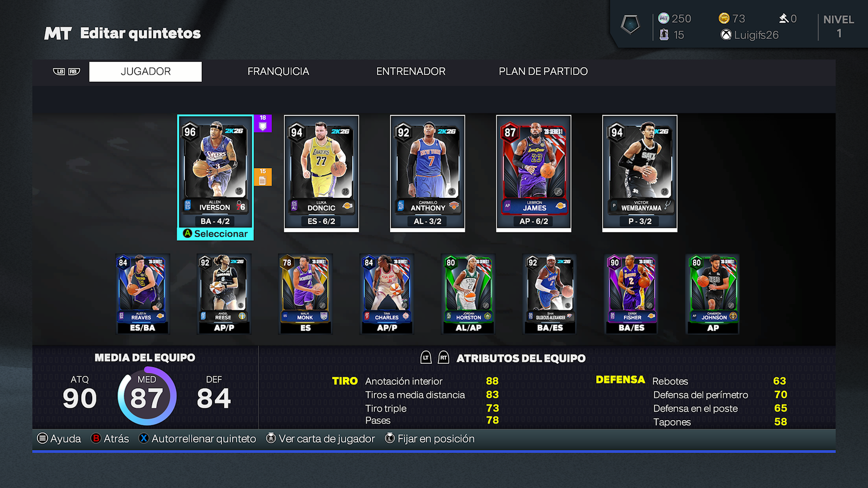Viewport: 868px width, 488px height.
Task: Click the MED 87 circular rating gauge
Action: 146,396
